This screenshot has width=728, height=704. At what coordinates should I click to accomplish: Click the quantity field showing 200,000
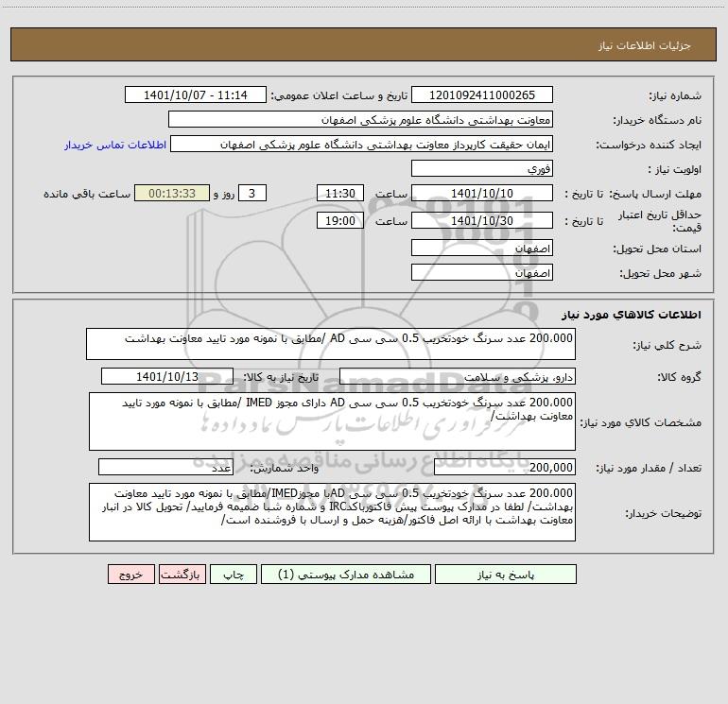click(505, 468)
